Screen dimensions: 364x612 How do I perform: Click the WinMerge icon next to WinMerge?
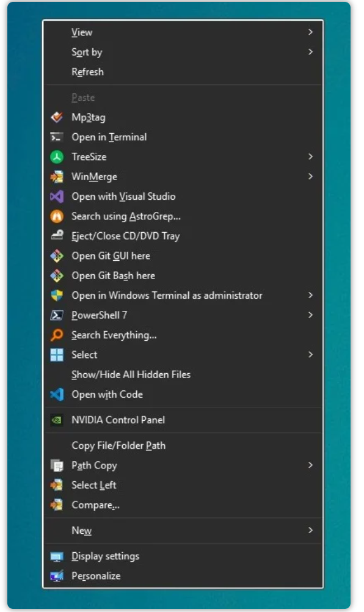click(x=57, y=177)
